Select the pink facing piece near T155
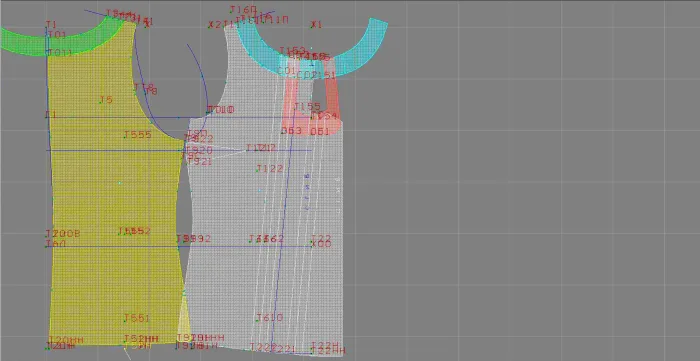 pyautogui.click(x=312, y=103)
